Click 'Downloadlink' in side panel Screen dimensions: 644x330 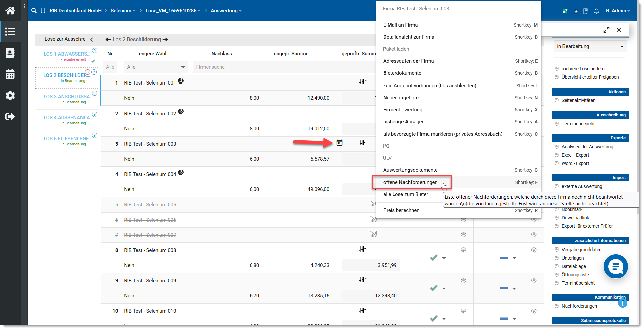pos(575,218)
